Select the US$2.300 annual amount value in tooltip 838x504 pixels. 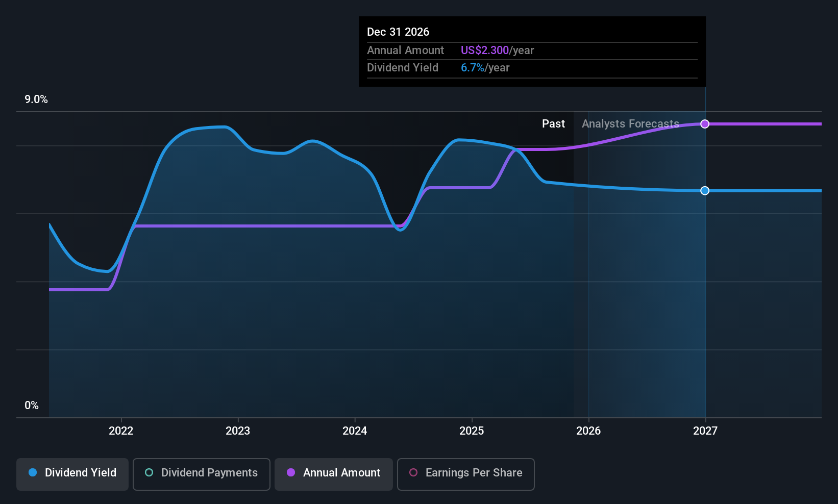pos(484,51)
